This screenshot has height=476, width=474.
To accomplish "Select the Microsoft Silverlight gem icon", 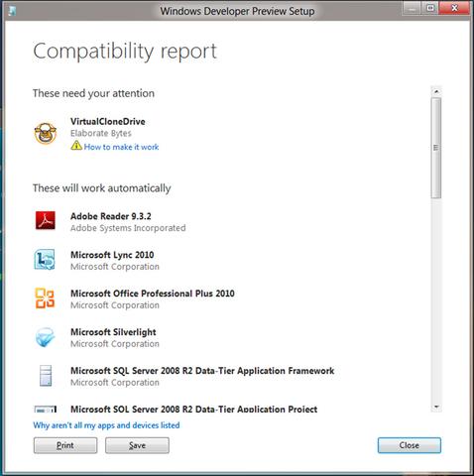I will click(45, 337).
